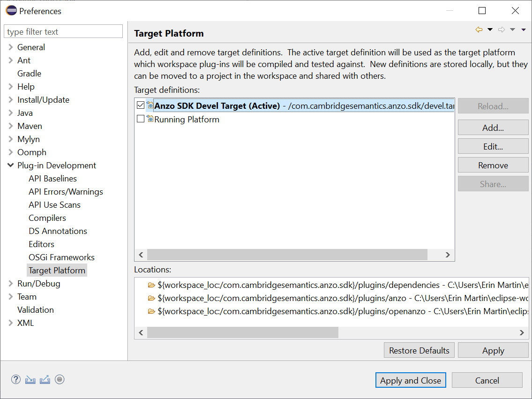Click the Oomph preference recorder icon
532x399 pixels.
pos(60,379)
